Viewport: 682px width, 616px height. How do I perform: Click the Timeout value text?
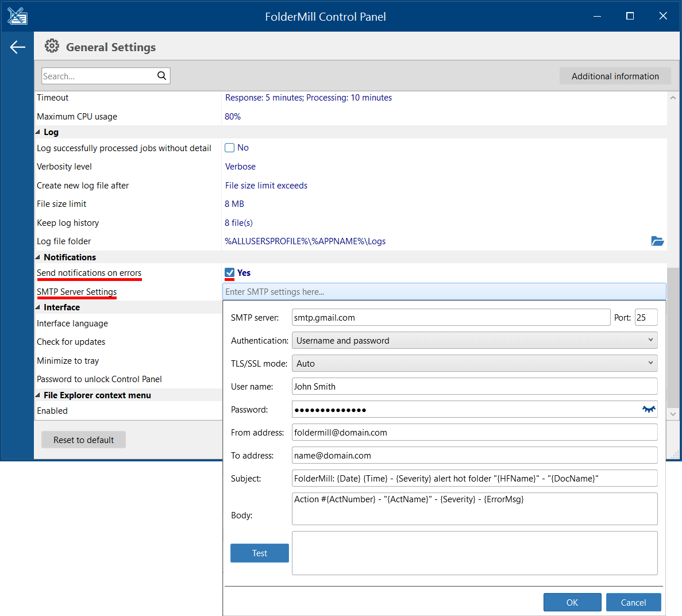[309, 98]
